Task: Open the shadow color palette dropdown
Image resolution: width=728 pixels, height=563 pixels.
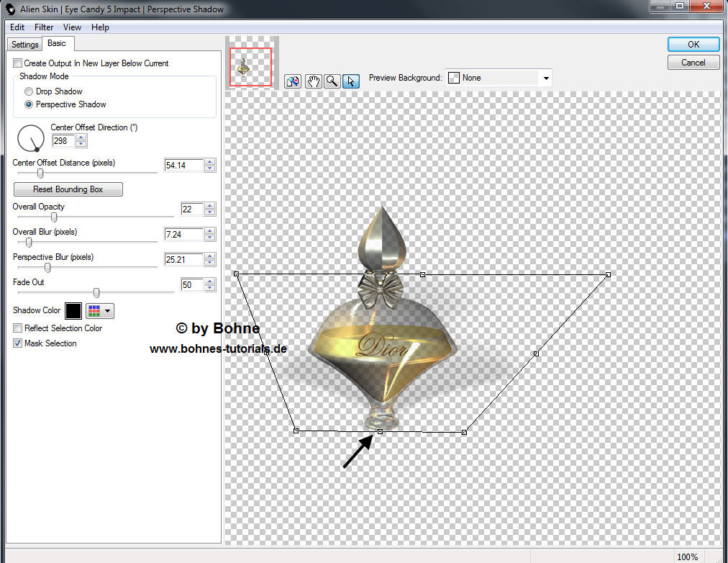Action: click(100, 311)
